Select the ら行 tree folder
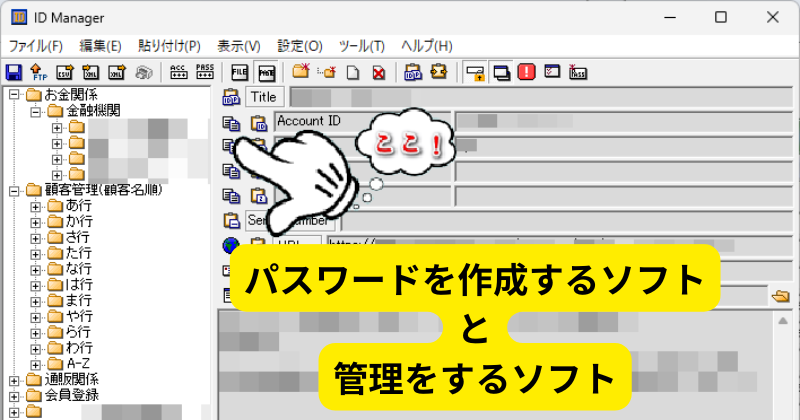The image size is (800, 420). click(x=79, y=332)
